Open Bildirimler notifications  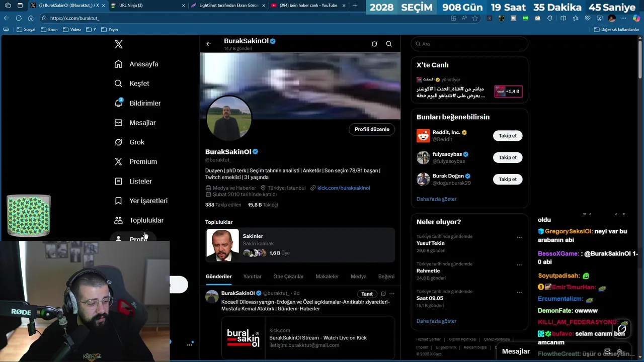(x=138, y=103)
